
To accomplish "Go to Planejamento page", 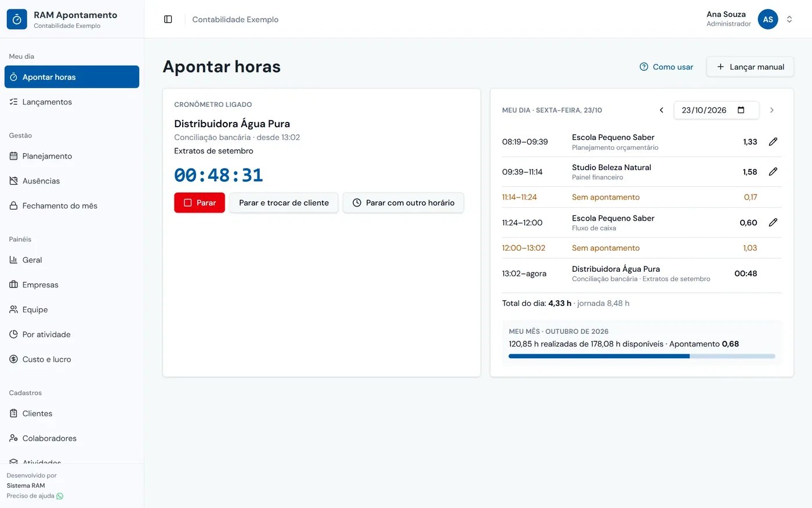I will 72,156.
